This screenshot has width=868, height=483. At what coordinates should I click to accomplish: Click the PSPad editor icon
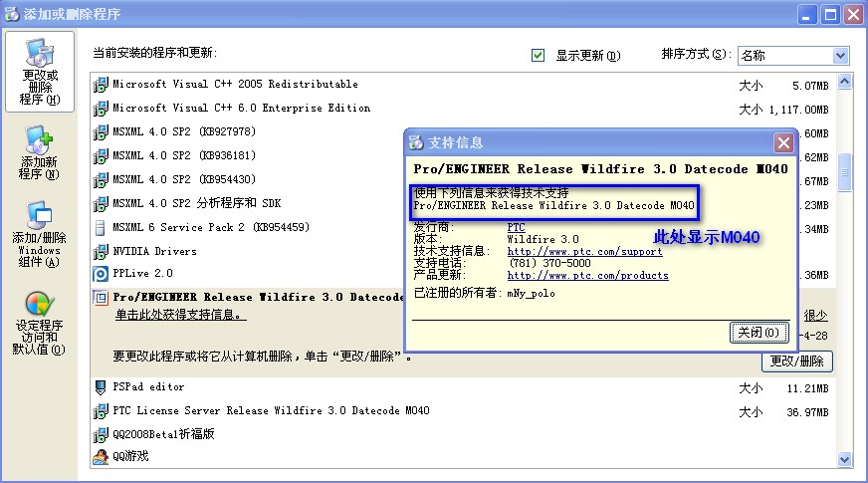coord(101,387)
